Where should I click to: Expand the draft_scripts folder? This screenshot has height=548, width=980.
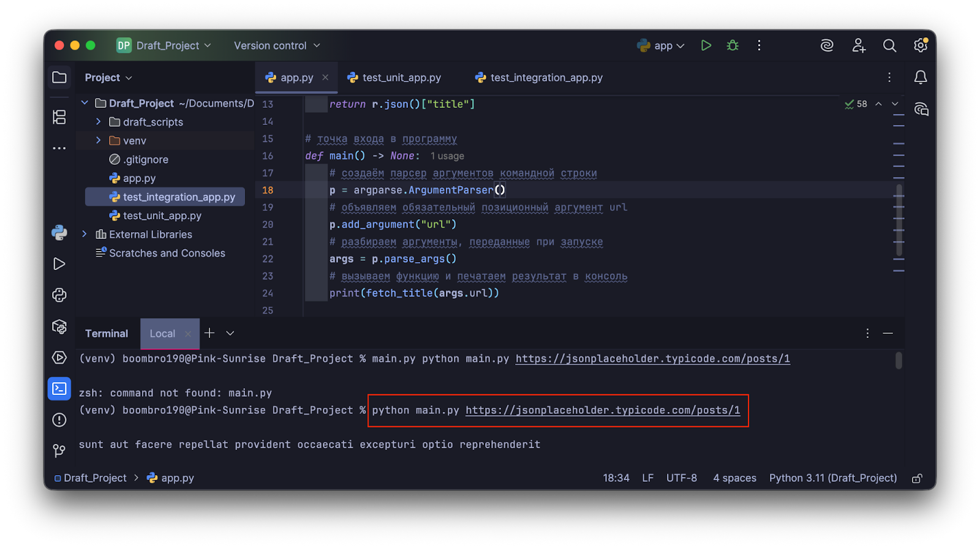coord(99,122)
